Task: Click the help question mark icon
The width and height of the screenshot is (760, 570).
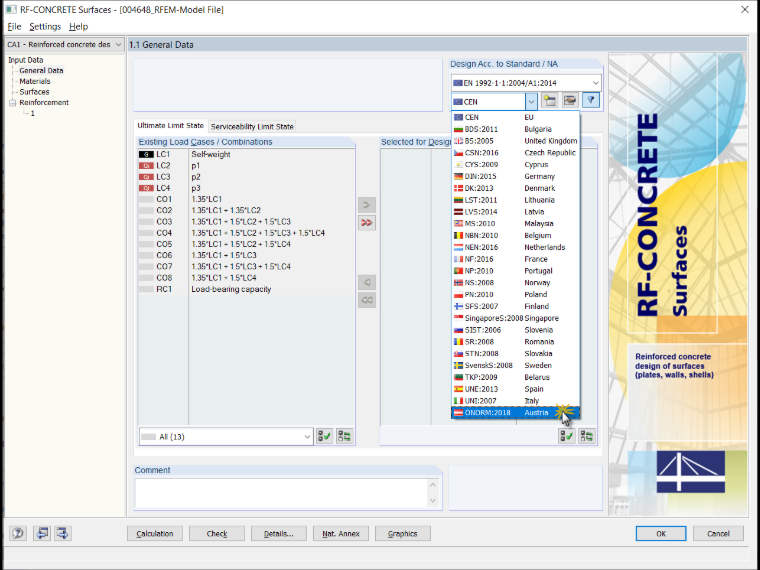Action: 18,533
